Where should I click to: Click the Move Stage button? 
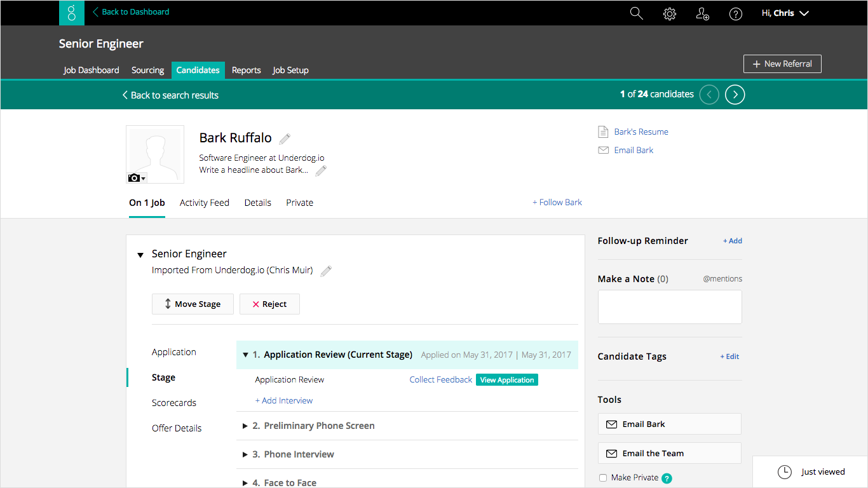193,304
